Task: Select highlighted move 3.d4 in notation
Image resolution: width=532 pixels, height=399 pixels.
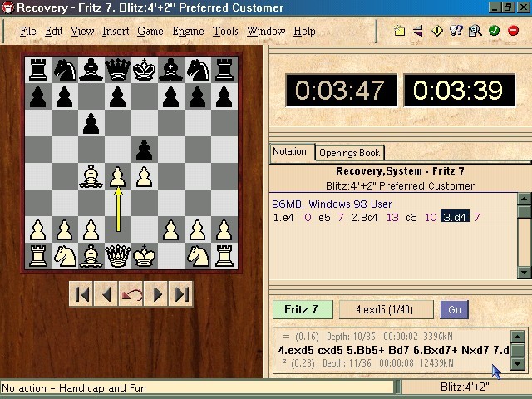Action: click(455, 217)
